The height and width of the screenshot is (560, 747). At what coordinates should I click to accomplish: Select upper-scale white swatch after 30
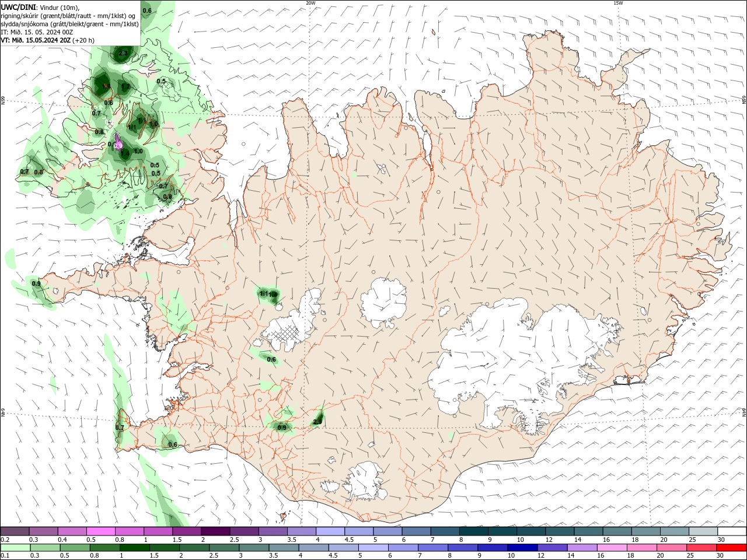pos(732,531)
